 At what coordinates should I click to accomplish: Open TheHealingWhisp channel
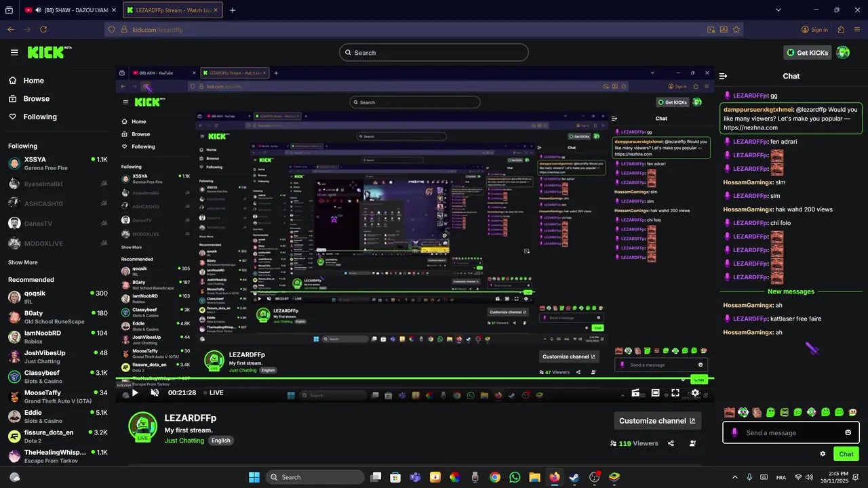(58, 456)
